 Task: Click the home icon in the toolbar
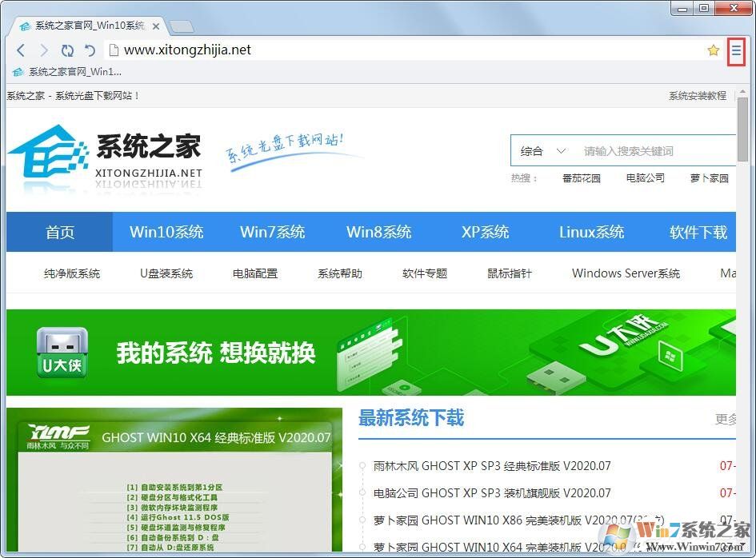pos(89,50)
